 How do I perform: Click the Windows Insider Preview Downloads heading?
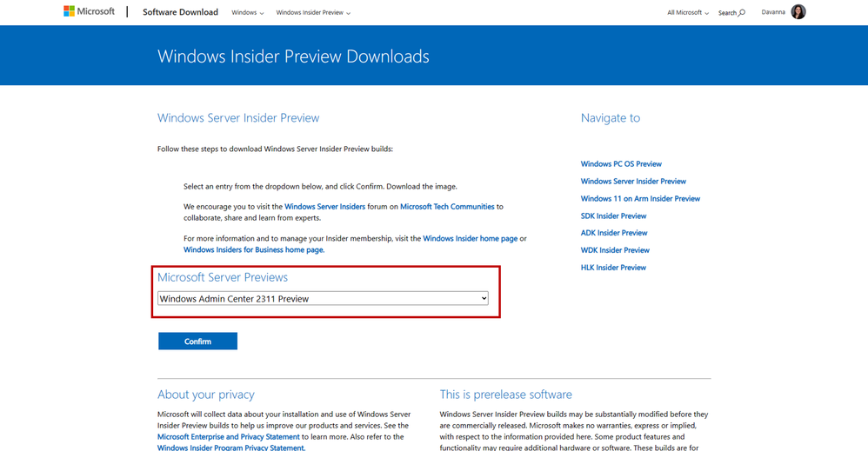tap(293, 56)
